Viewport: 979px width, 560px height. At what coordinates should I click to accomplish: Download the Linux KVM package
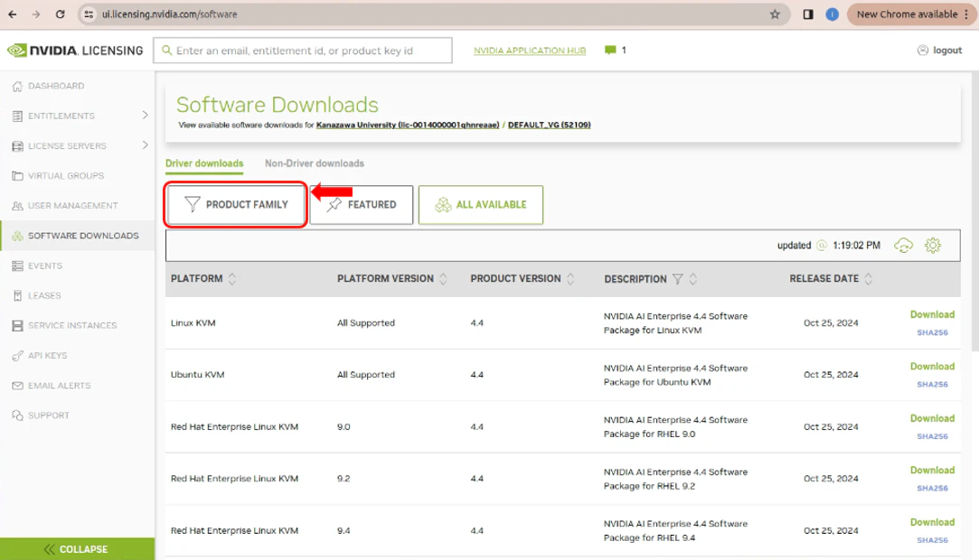(932, 314)
